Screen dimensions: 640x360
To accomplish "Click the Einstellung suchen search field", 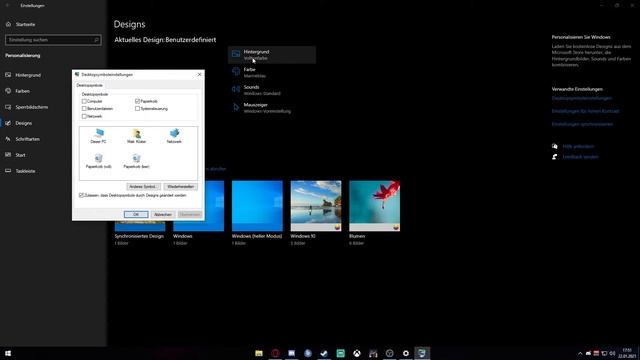I will tap(53, 40).
